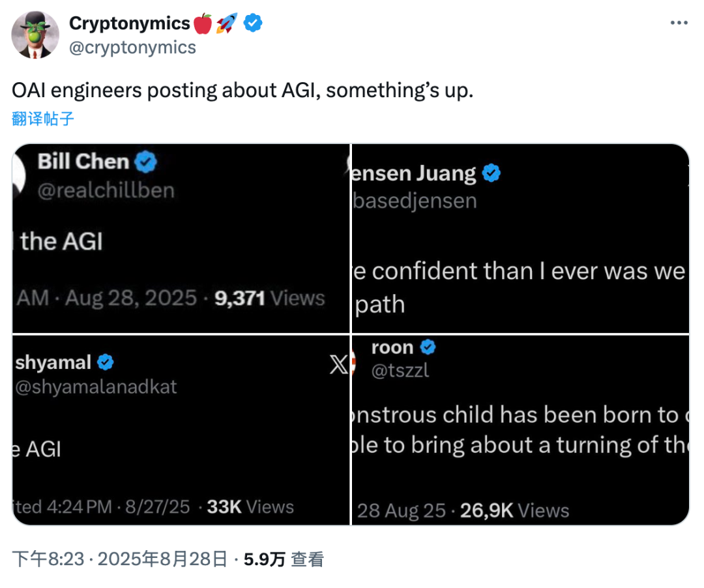Click the Cryptonymics display name
Screen dimensions: 704x588
(x=129, y=23)
